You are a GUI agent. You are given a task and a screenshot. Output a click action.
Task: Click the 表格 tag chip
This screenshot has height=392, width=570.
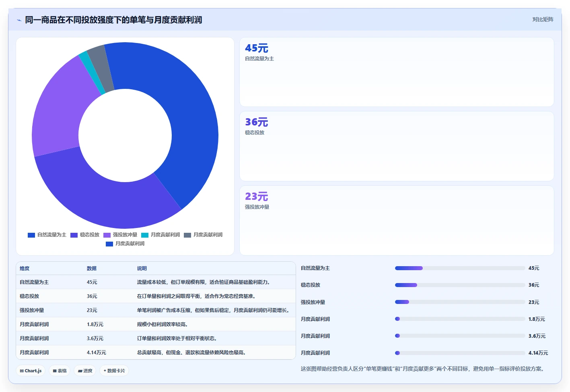click(x=60, y=371)
